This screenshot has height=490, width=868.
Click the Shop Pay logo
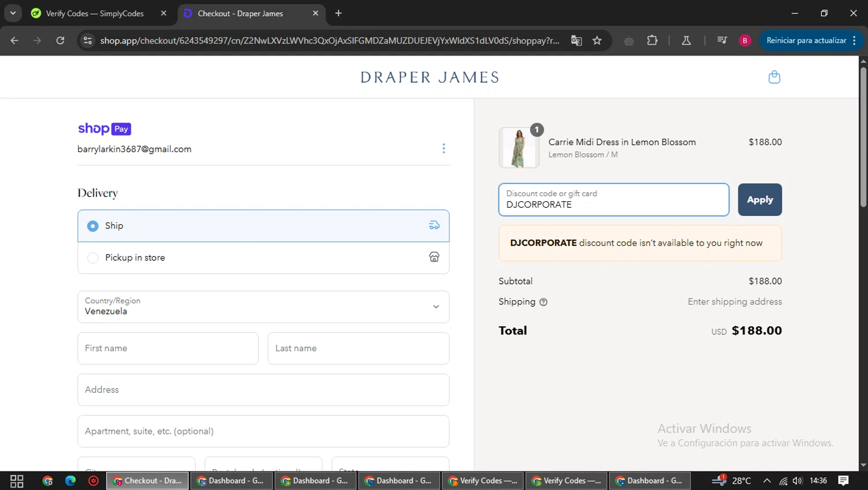click(x=105, y=128)
